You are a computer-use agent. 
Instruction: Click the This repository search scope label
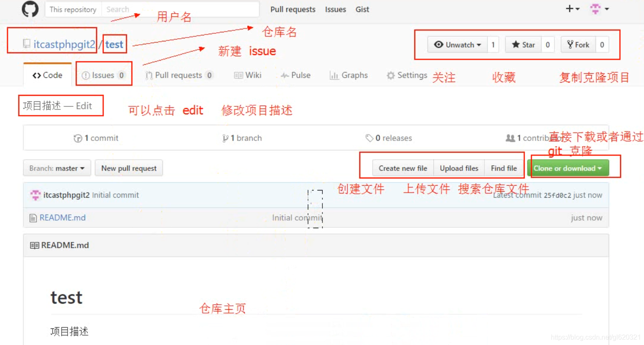(x=73, y=9)
